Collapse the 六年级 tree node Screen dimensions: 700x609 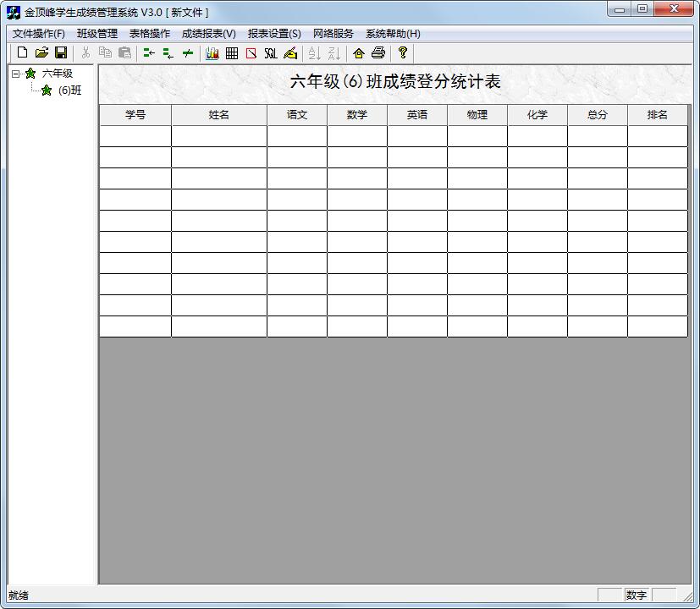15,74
